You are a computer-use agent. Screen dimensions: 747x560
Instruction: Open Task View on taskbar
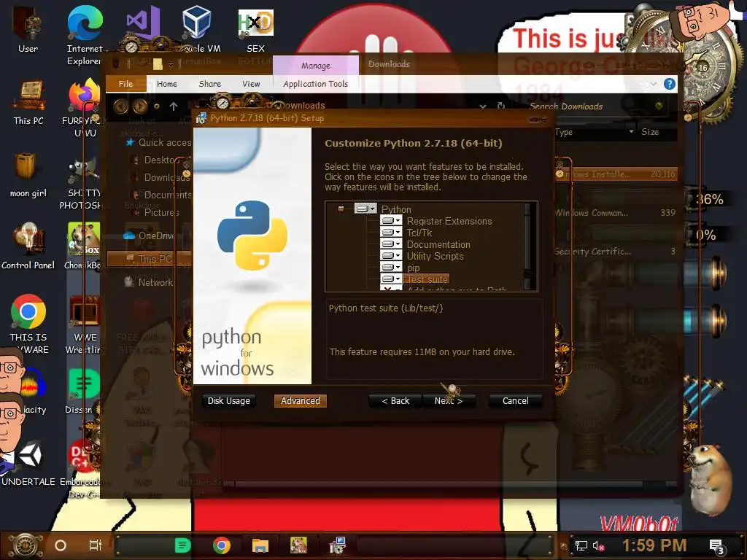coord(96,545)
